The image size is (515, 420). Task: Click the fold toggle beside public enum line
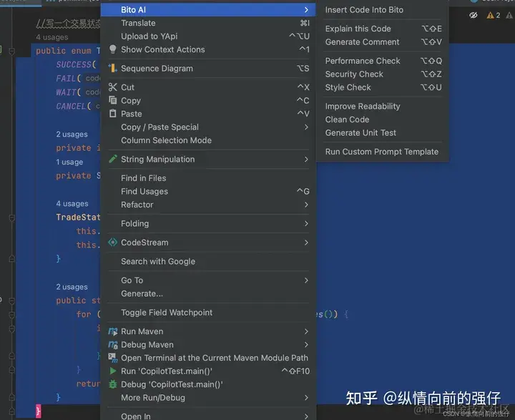[12, 51]
